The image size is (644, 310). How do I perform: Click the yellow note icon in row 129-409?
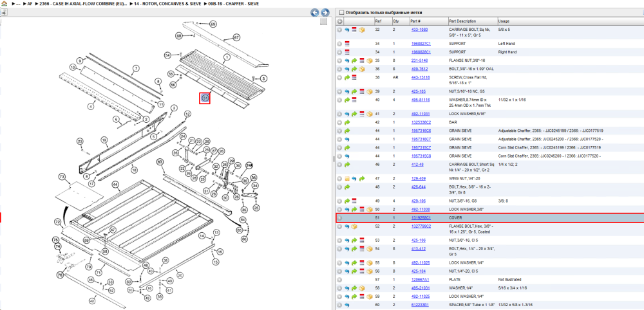(347, 179)
